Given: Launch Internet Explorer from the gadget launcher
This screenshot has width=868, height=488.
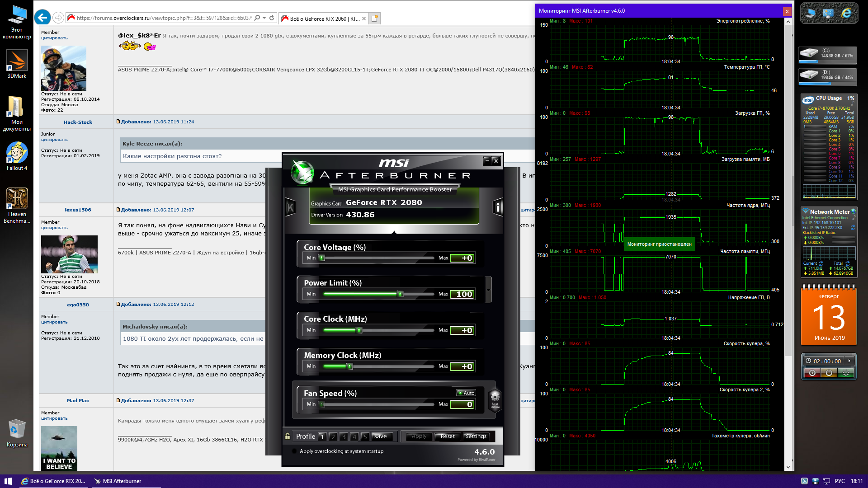Looking at the screenshot, I should tap(846, 14).
